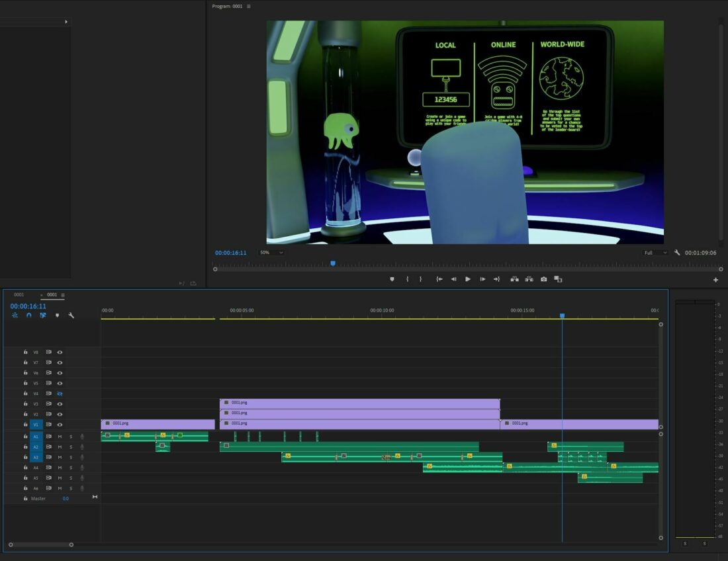Image resolution: width=728 pixels, height=561 pixels.
Task: Lock the Master track
Action: [26, 498]
